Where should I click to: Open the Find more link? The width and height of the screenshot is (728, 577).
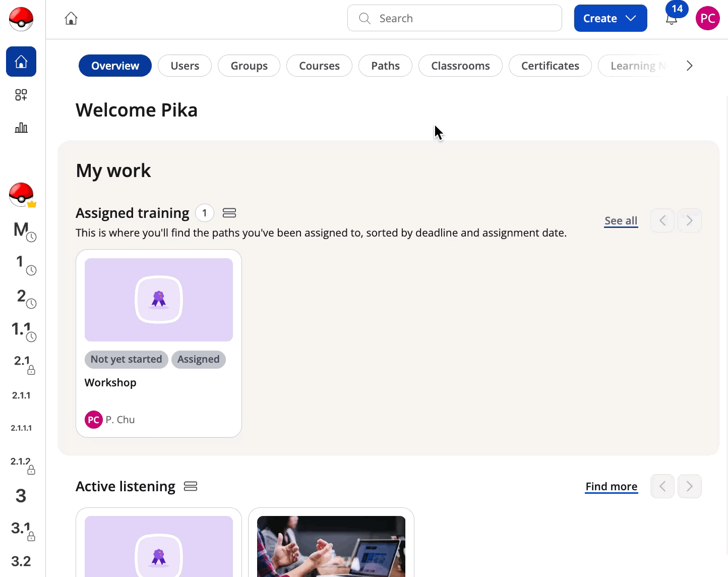coord(612,487)
